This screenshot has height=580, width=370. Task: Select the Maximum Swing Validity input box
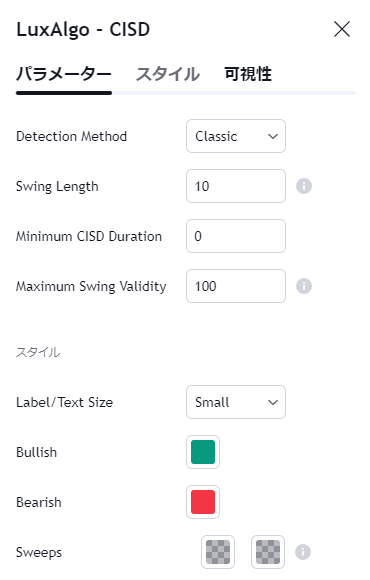click(x=236, y=286)
